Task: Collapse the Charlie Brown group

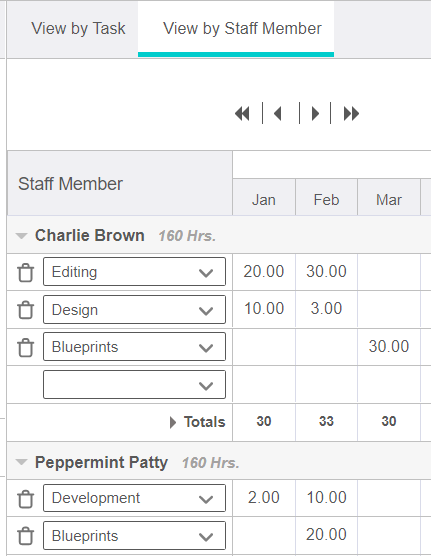Action: [x=22, y=236]
